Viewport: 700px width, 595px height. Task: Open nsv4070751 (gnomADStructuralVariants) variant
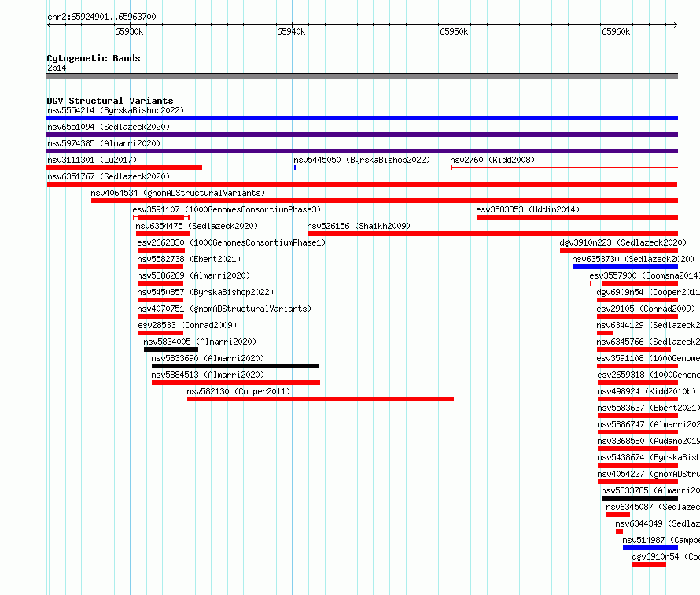tap(224, 309)
